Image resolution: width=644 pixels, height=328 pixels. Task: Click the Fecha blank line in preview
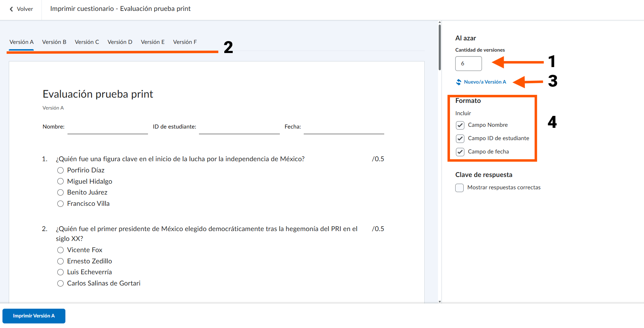344,133
